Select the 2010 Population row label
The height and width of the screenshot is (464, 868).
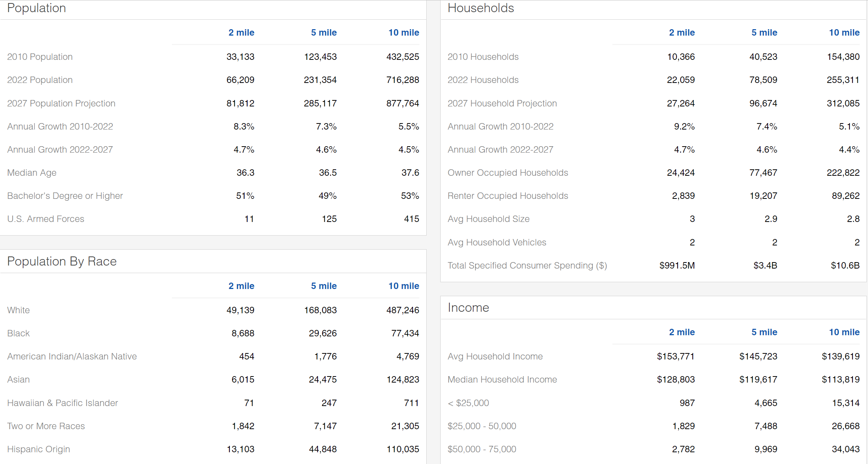tap(40, 57)
